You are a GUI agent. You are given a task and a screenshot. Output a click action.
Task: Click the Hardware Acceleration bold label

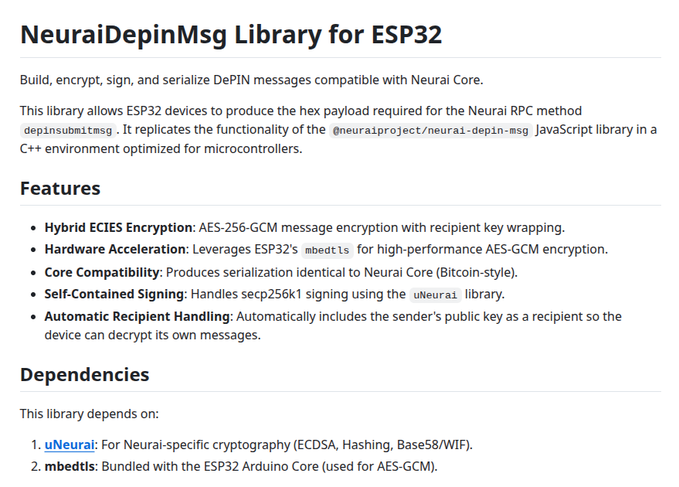coord(115,249)
